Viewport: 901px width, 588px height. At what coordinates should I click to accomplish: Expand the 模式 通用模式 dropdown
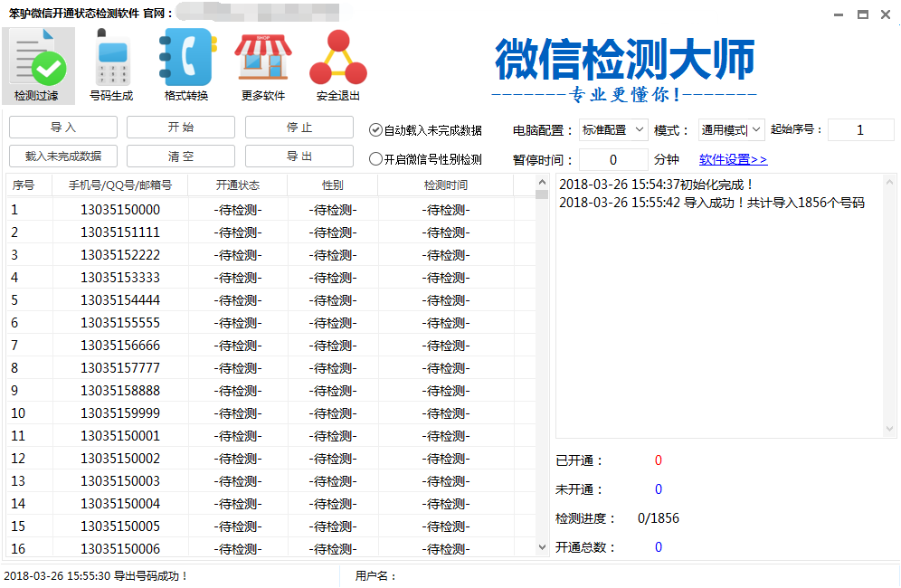[x=732, y=130]
